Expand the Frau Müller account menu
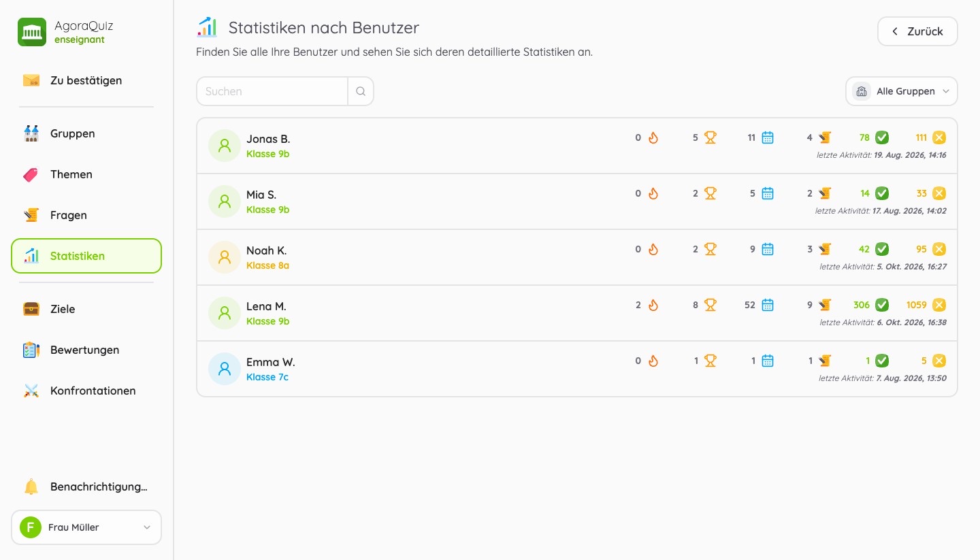 pyautogui.click(x=86, y=527)
